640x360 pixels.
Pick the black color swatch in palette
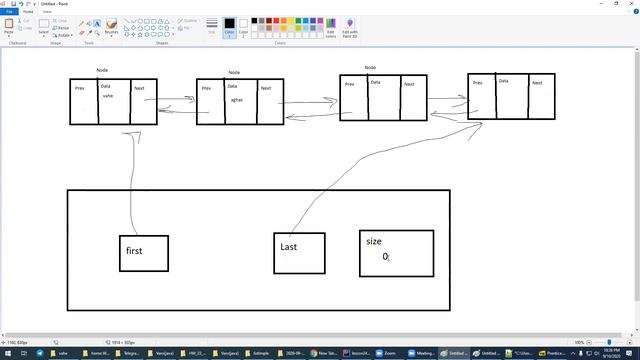[x=254, y=20]
